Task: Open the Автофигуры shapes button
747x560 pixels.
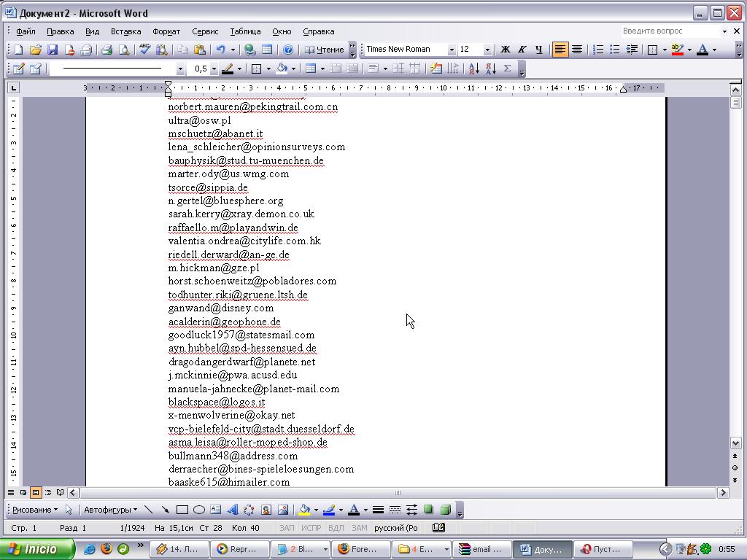Action: [110, 510]
